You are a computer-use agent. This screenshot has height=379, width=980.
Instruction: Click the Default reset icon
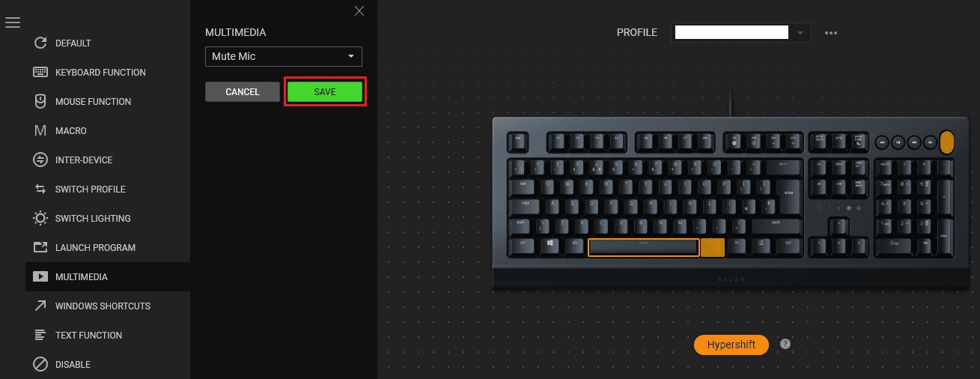pyautogui.click(x=40, y=43)
